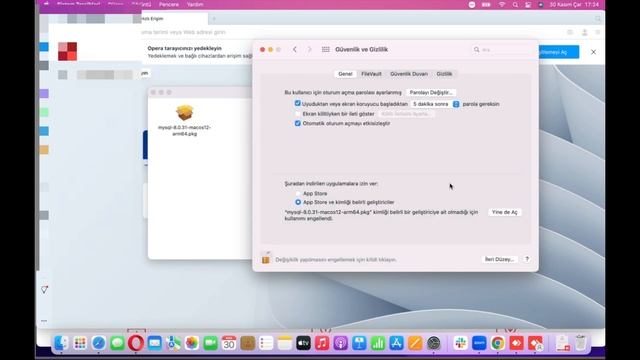Open Zoom from the Dock
The height and width of the screenshot is (360, 640).
479,343
